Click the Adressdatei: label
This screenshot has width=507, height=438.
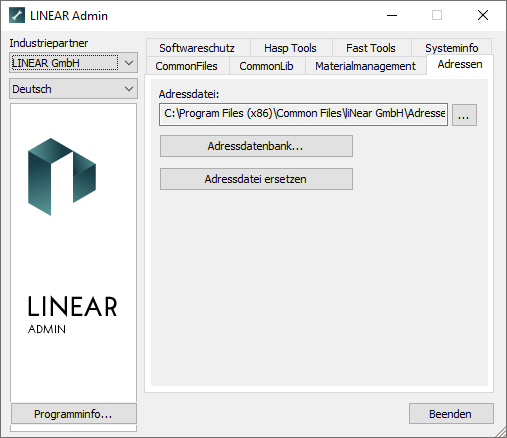[189, 94]
